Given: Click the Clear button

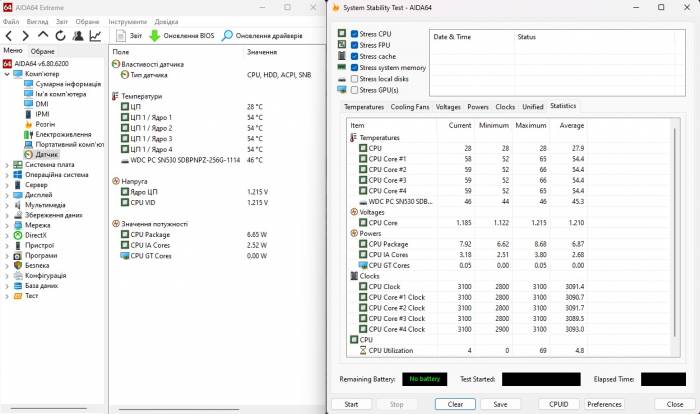Looking at the screenshot, I should point(455,404).
